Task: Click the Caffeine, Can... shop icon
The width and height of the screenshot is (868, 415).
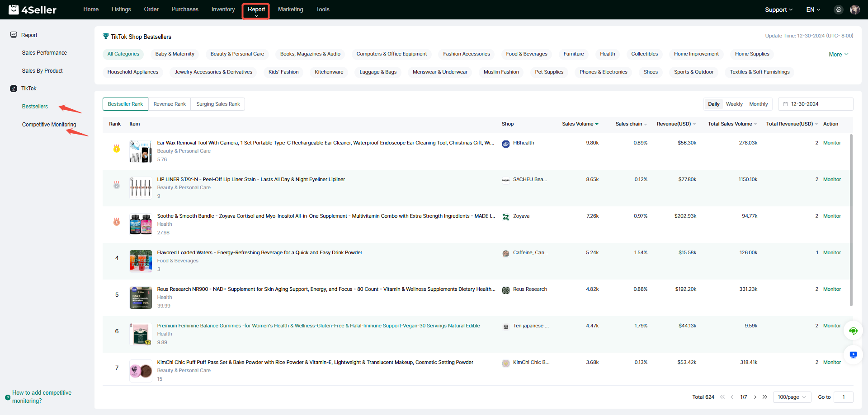Action: pos(506,253)
